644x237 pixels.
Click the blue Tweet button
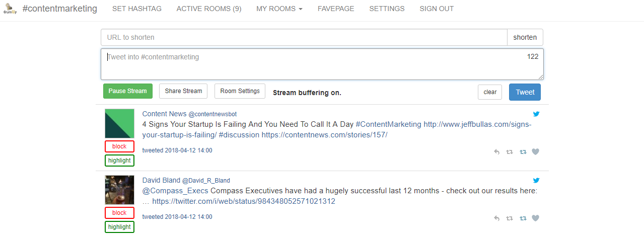pos(525,92)
